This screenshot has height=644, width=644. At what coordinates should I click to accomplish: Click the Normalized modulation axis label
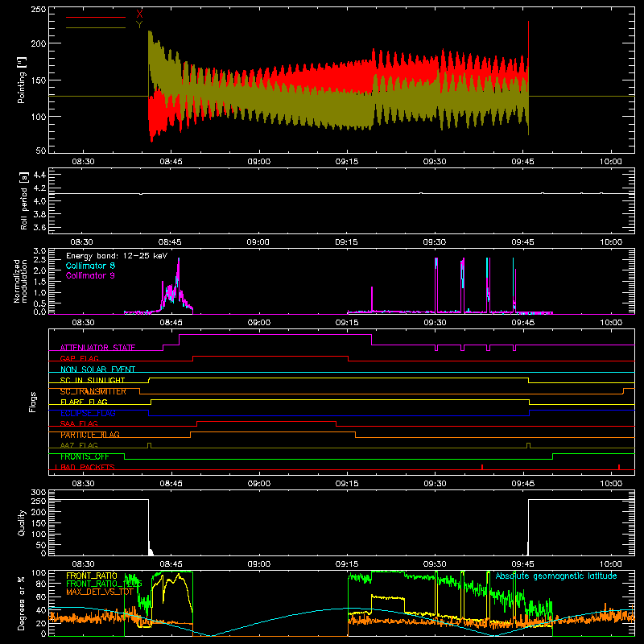point(21,281)
